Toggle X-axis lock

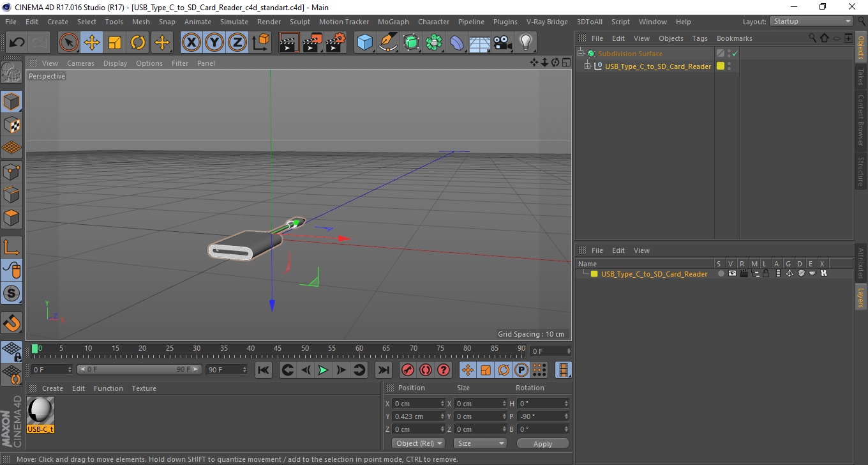coord(191,43)
